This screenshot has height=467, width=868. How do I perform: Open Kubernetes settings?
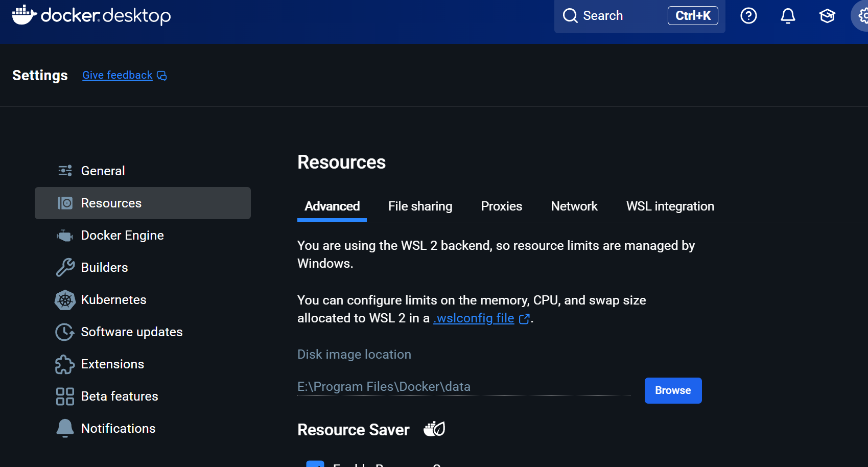click(143, 299)
